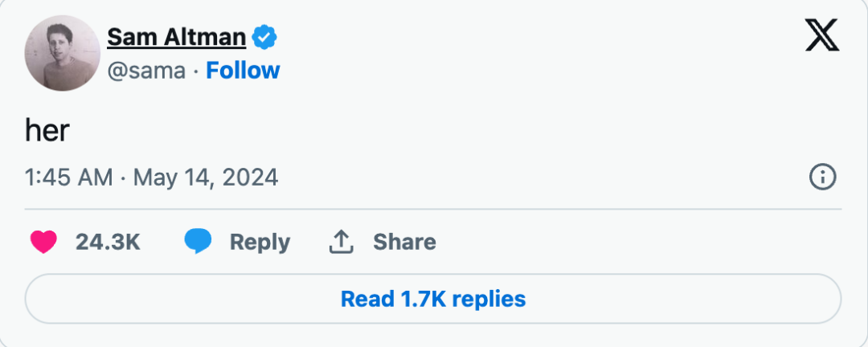
Task: Click the tweet text 'her'
Action: coord(47,130)
